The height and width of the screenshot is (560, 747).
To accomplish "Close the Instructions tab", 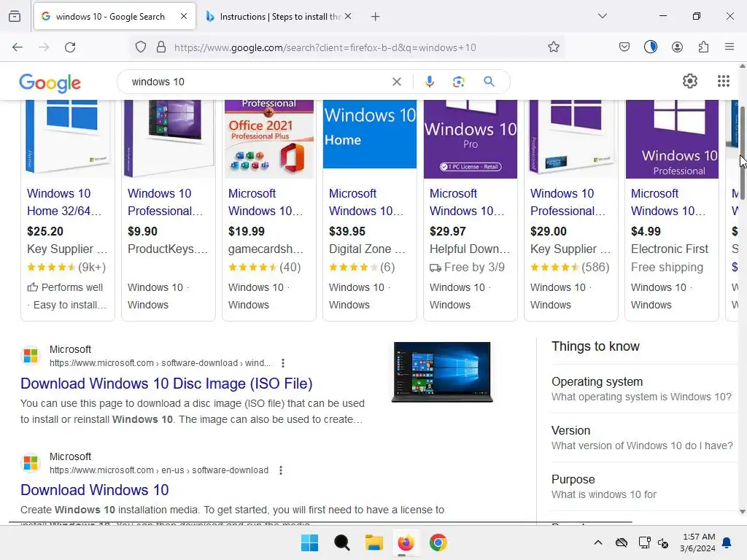I will (x=348, y=17).
